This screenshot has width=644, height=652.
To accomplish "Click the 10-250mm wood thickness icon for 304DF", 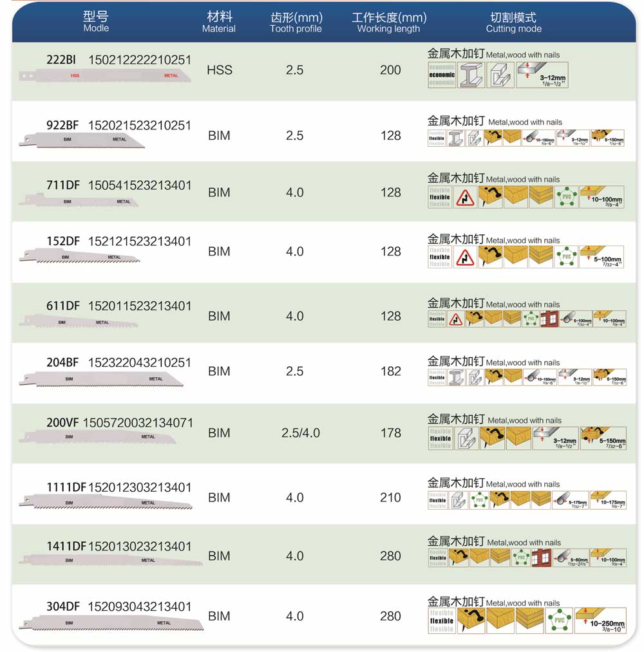I will coord(600,620).
